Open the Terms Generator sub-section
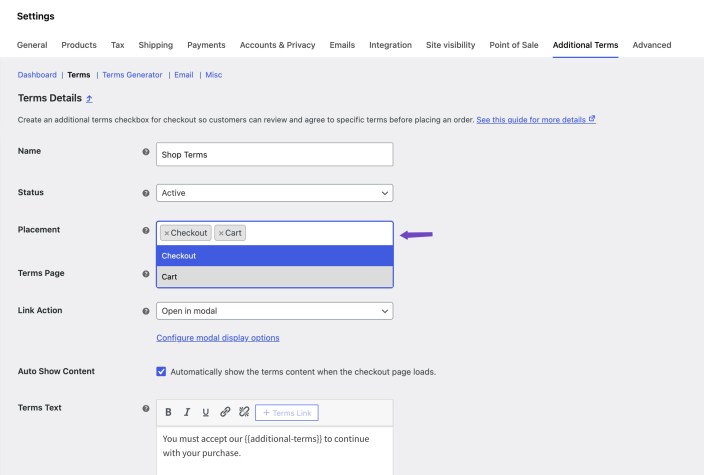 [x=132, y=75]
